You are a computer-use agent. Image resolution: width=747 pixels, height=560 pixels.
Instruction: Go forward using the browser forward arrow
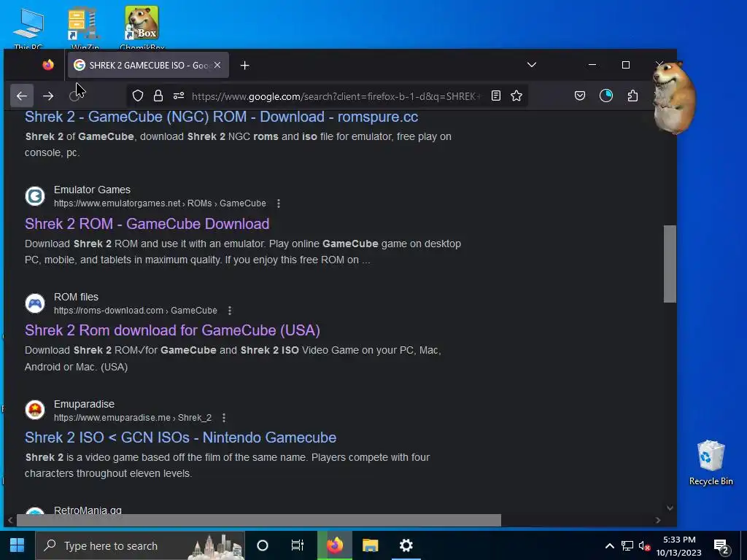48,96
